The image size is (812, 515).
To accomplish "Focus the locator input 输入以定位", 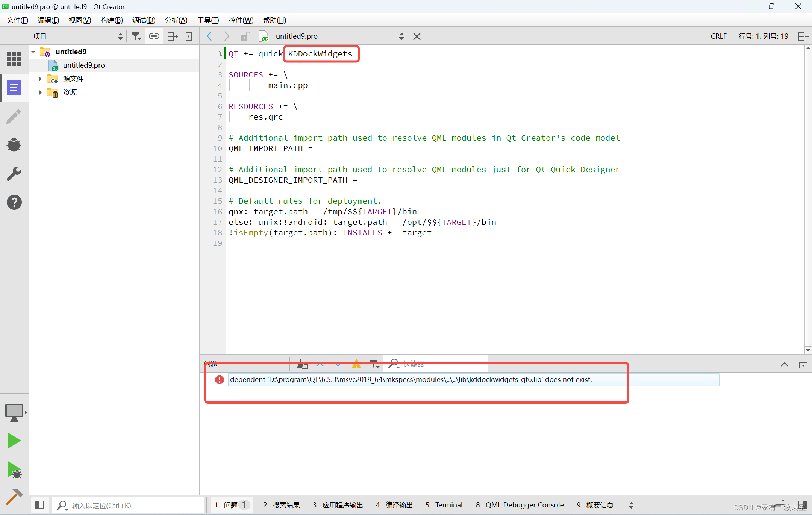I will 128,506.
